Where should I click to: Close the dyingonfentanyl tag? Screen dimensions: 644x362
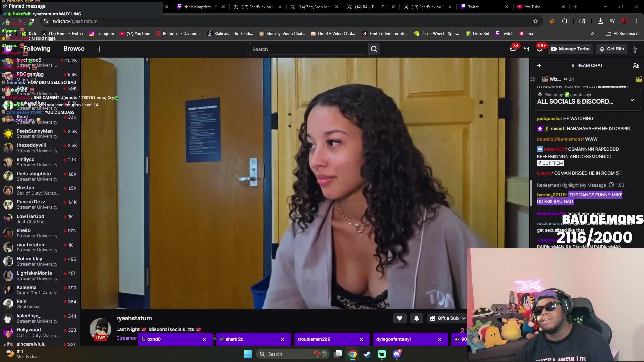click(x=440, y=339)
